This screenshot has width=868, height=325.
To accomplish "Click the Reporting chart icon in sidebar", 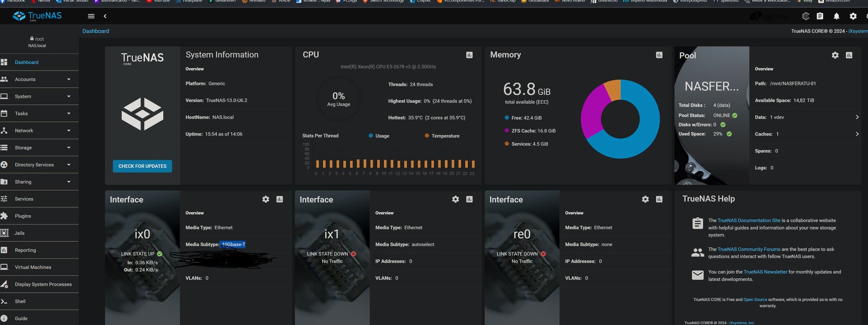I will pyautogui.click(x=4, y=250).
